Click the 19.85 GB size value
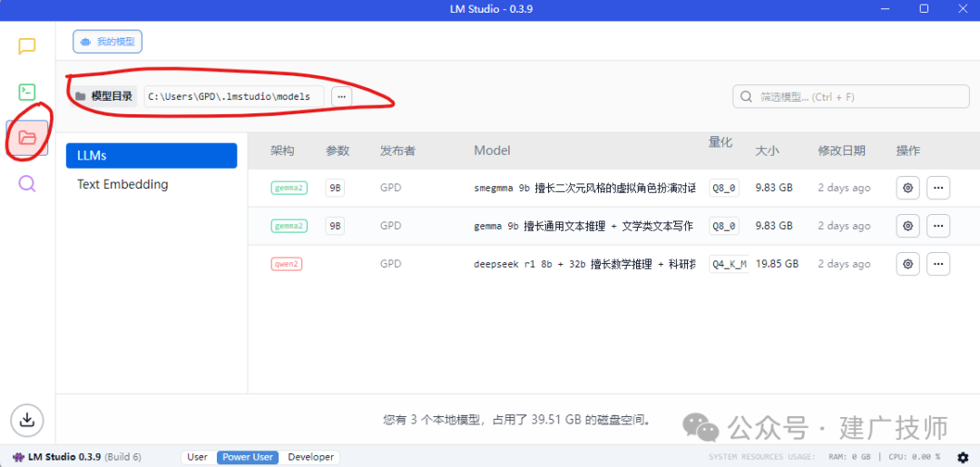Image resolution: width=980 pixels, height=467 pixels. (x=777, y=264)
